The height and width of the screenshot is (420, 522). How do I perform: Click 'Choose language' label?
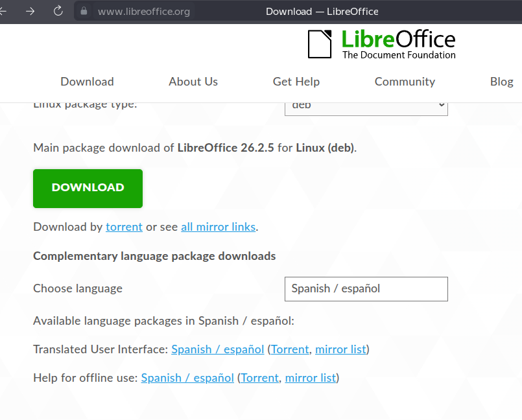[x=78, y=288]
